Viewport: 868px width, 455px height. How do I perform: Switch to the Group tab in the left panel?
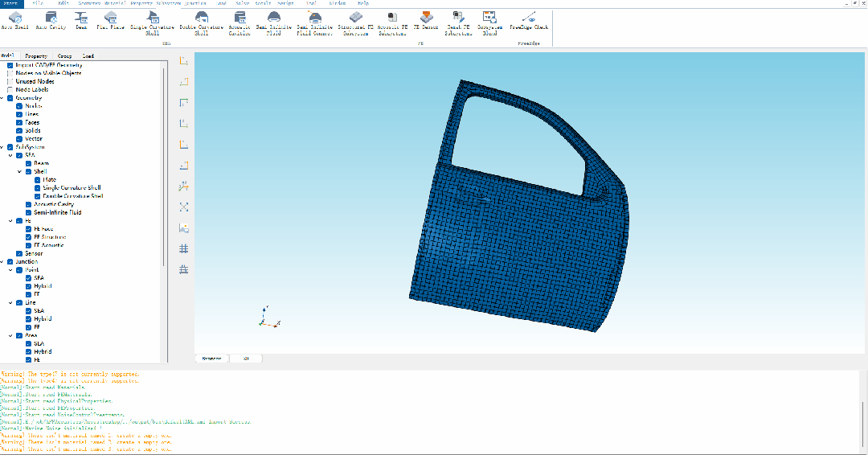tap(65, 56)
